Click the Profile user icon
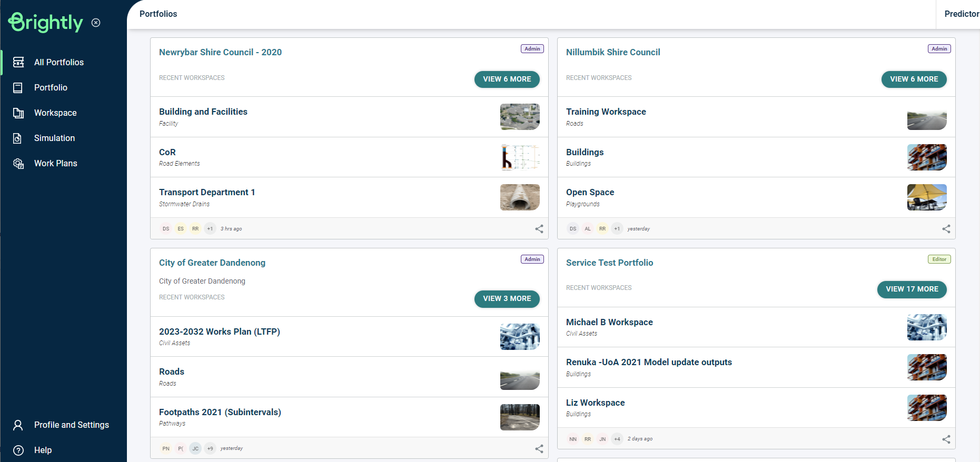Image resolution: width=980 pixels, height=462 pixels. pos(18,425)
